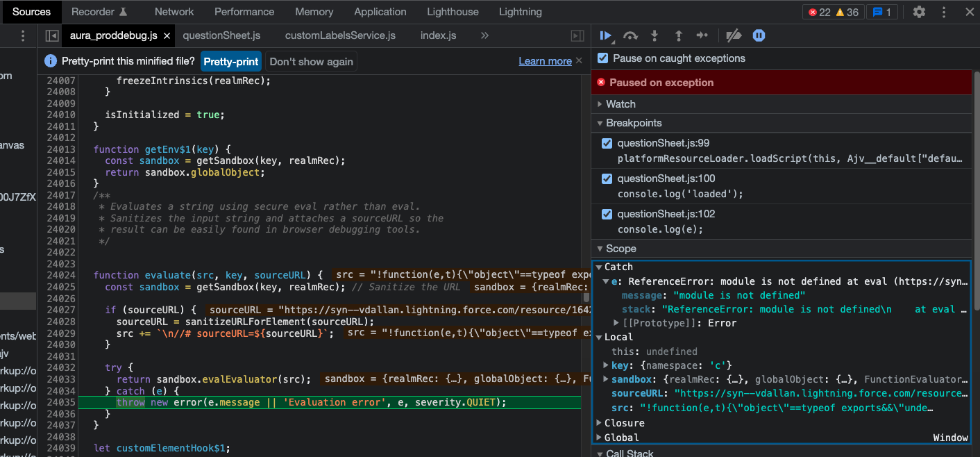
Task: Open DevTools three-dot customize menu
Action: (x=944, y=12)
